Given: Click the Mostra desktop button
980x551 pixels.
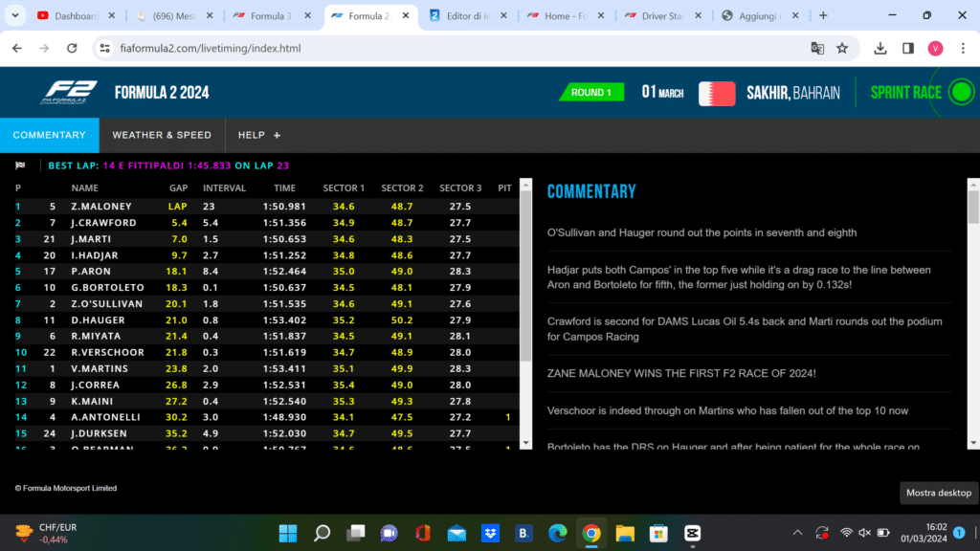Looking at the screenshot, I should [x=939, y=493].
